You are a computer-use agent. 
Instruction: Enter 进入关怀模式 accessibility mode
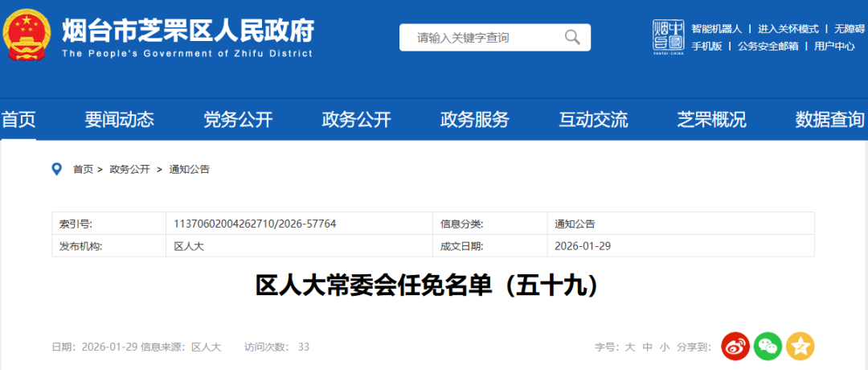pyautogui.click(x=788, y=28)
